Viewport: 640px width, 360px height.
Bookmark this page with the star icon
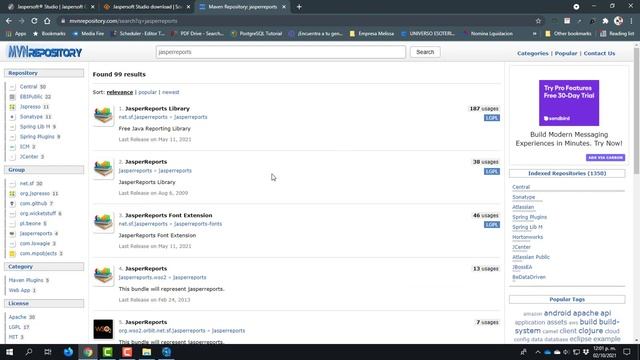[538, 21]
